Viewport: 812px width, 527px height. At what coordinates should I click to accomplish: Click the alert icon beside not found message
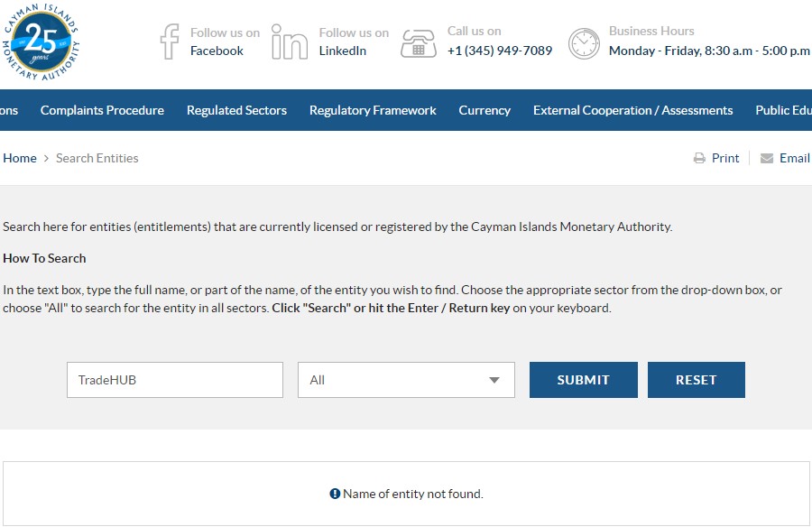click(335, 494)
